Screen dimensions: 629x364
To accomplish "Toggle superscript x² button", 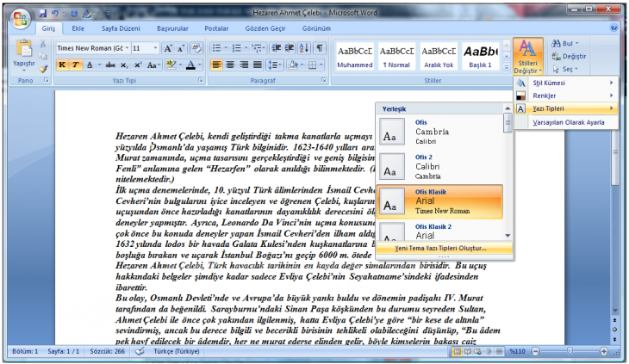I will (138, 65).
